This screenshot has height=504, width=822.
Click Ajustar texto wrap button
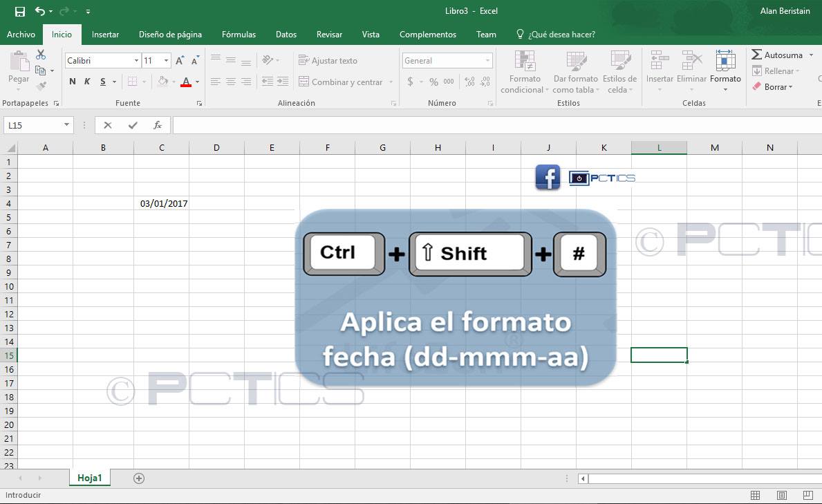[x=328, y=60]
